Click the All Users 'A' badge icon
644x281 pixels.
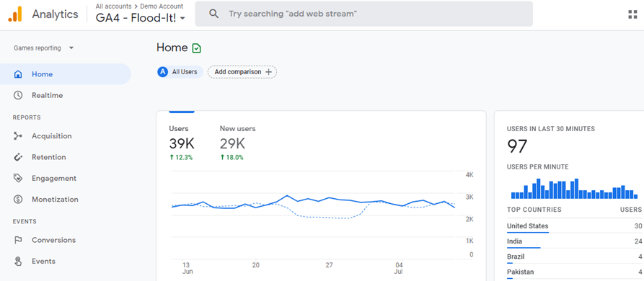[163, 72]
